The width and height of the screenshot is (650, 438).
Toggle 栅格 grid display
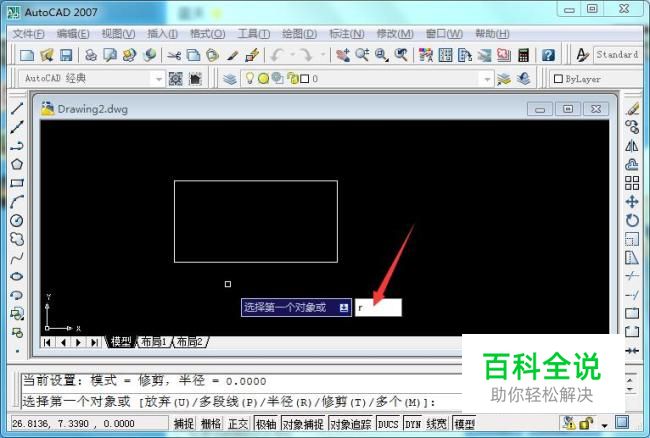pyautogui.click(x=211, y=423)
